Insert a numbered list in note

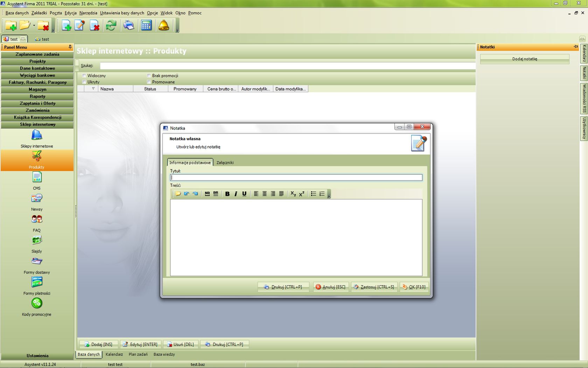tap(322, 194)
